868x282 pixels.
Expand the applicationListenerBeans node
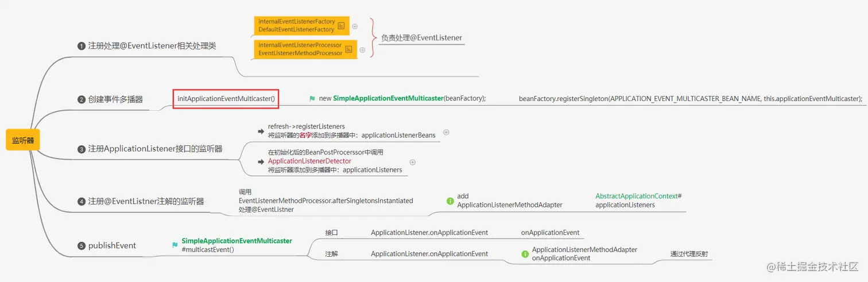446,132
